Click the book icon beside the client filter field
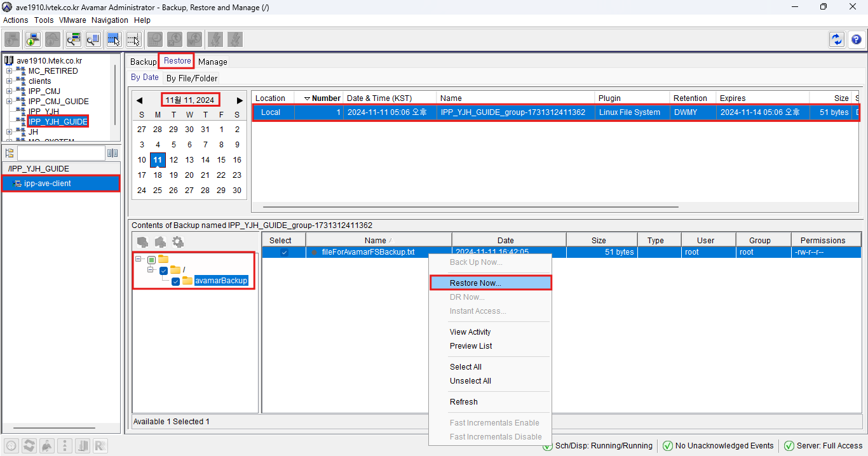868x456 pixels. click(112, 153)
